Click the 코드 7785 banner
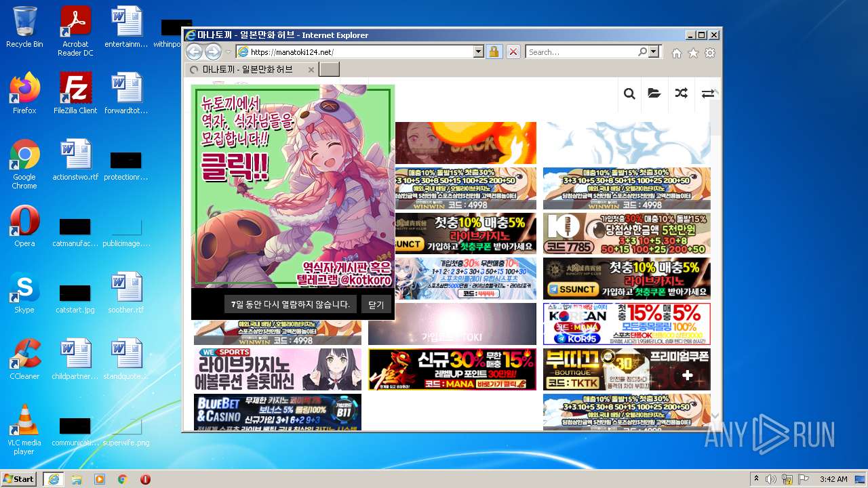Screen dimensions: 868x488 click(627, 234)
